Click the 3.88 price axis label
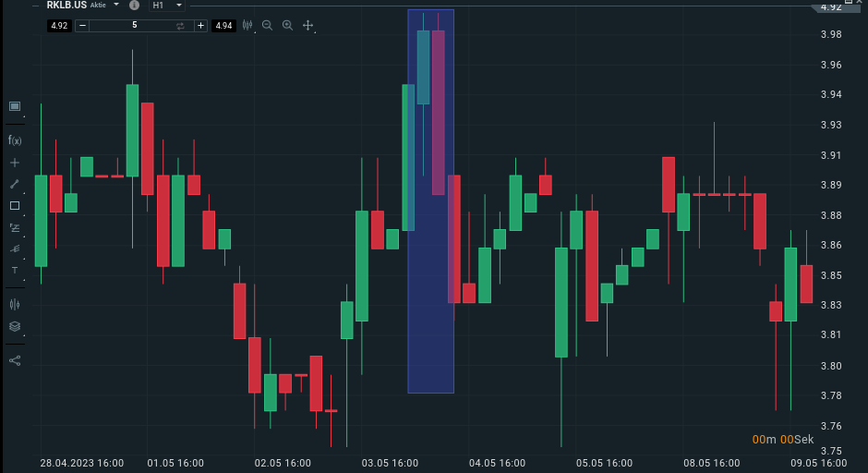Image resolution: width=868 pixels, height=473 pixels. click(x=831, y=215)
